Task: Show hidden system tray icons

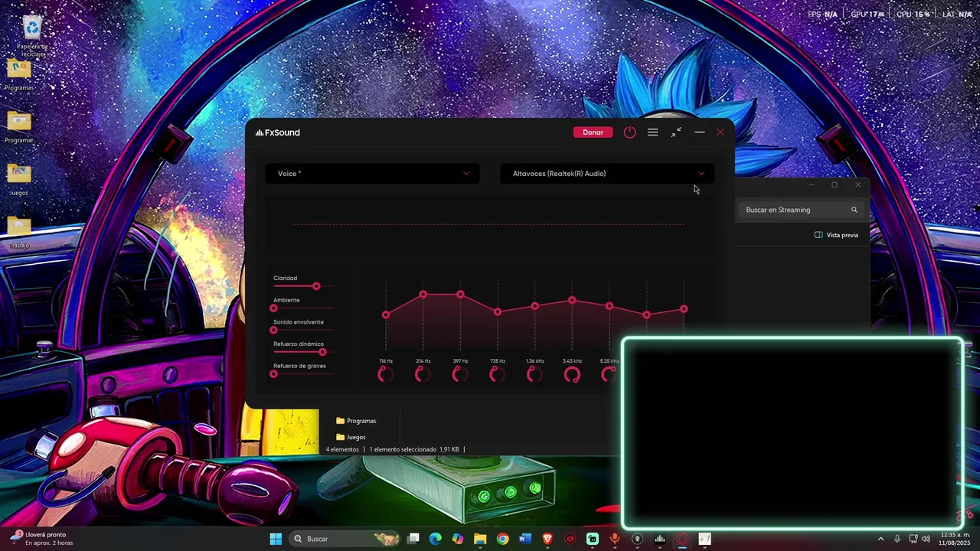Action: tap(880, 539)
